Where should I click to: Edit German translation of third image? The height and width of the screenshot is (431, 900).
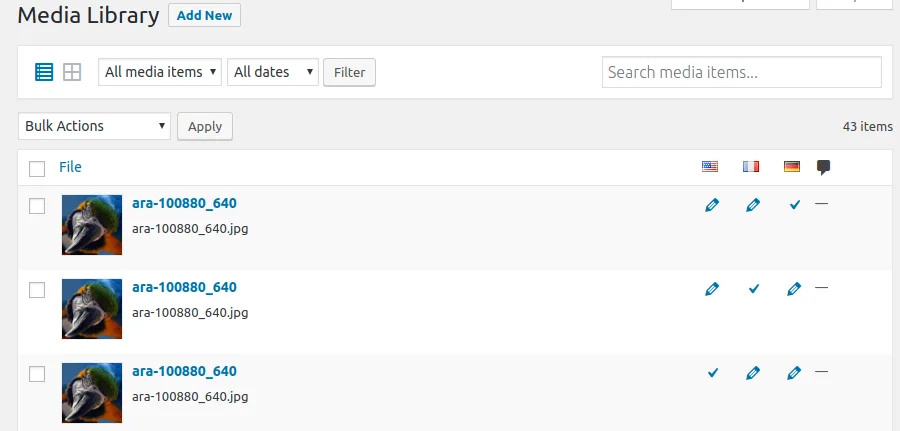click(794, 373)
